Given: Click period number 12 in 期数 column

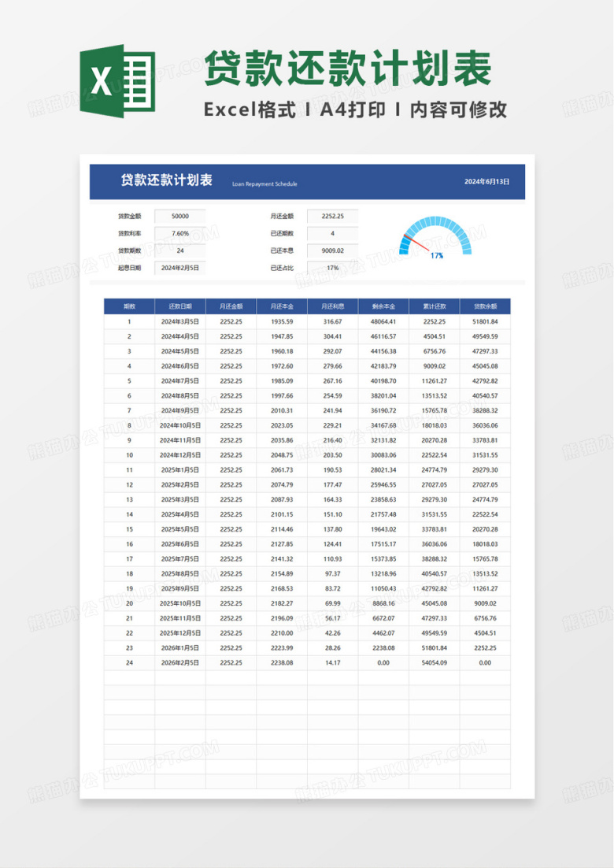Looking at the screenshot, I should coord(129,485).
